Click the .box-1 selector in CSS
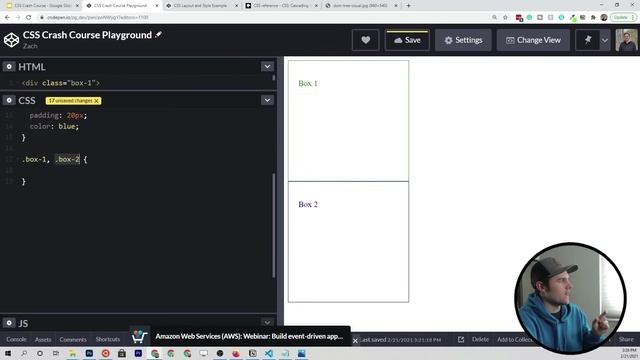This screenshot has height=360, width=640. tap(34, 159)
